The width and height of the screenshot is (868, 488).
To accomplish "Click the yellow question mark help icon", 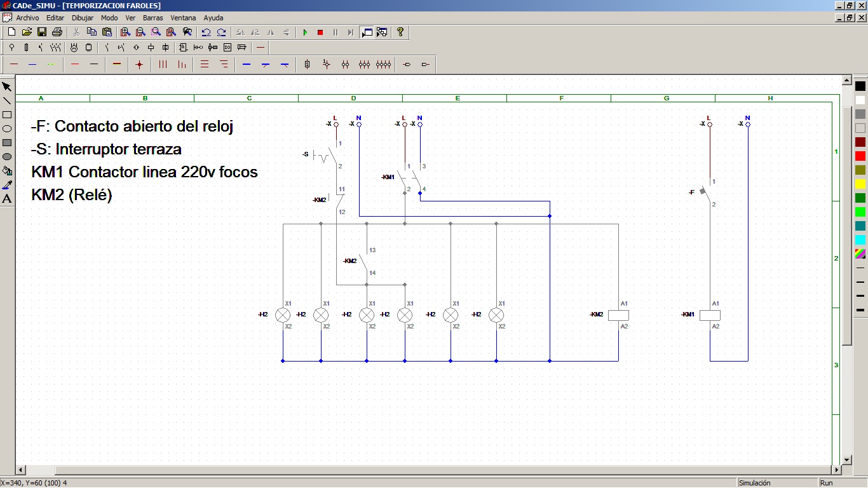I will tap(400, 32).
